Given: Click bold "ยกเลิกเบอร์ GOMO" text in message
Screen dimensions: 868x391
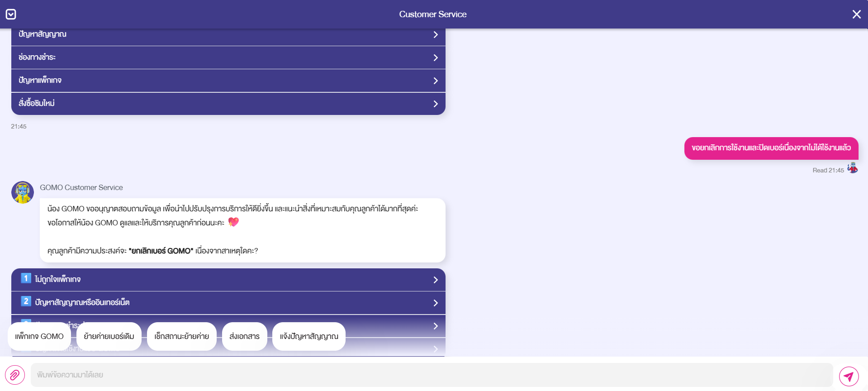Looking at the screenshot, I should coord(161,251).
